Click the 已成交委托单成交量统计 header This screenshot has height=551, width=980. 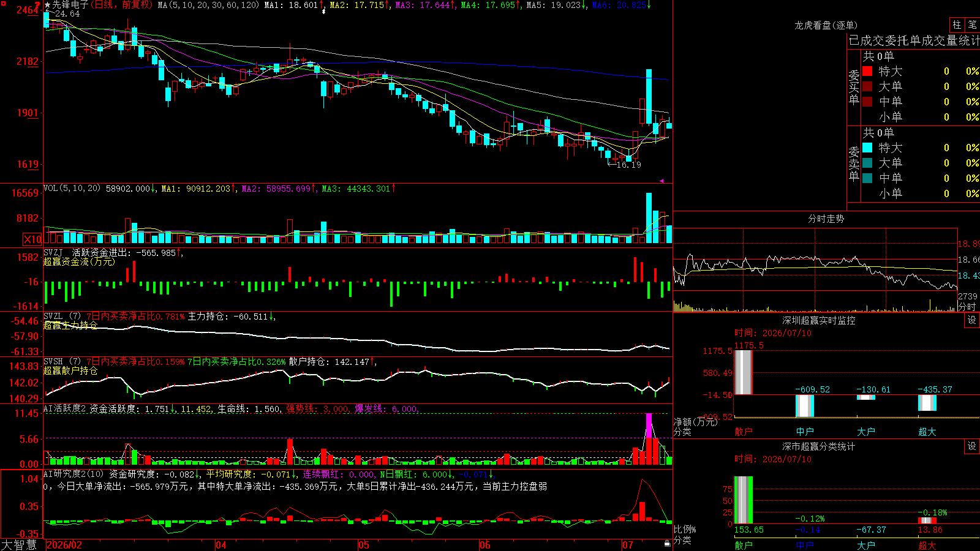(914, 40)
